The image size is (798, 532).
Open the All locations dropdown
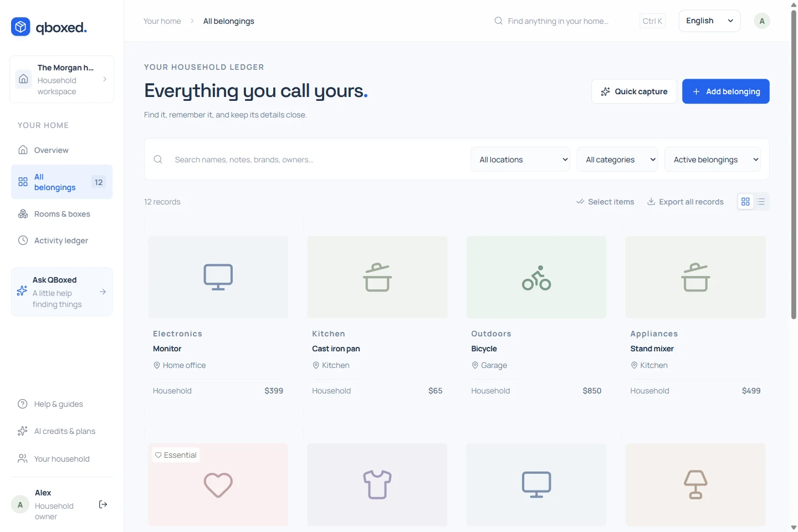520,160
